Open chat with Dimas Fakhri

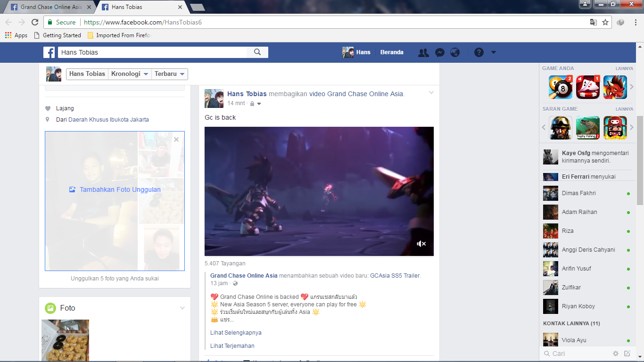tap(587, 193)
